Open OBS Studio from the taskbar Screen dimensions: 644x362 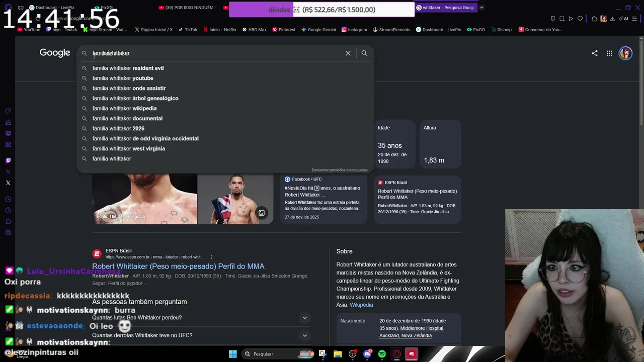point(353,354)
